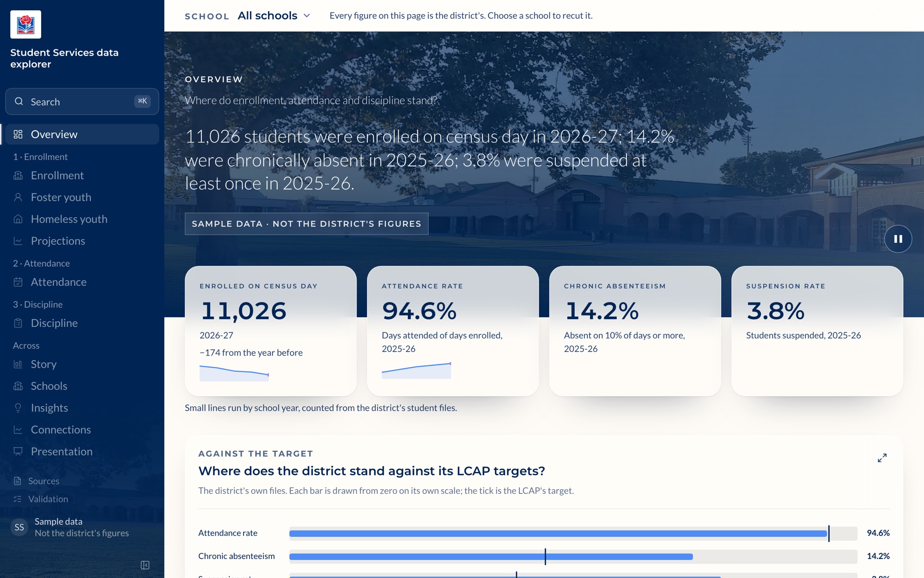The height and width of the screenshot is (578, 924).
Task: Select the Suspension rate card
Action: pyautogui.click(x=817, y=331)
